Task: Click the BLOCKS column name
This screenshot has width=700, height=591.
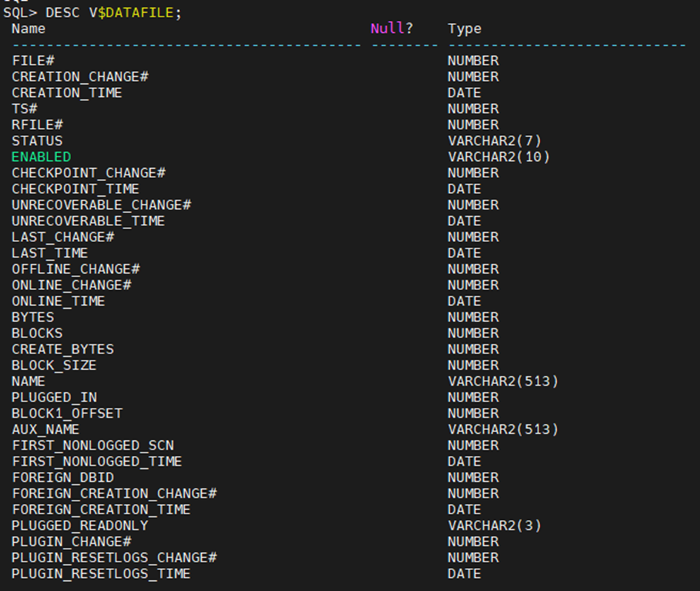Action: click(37, 333)
